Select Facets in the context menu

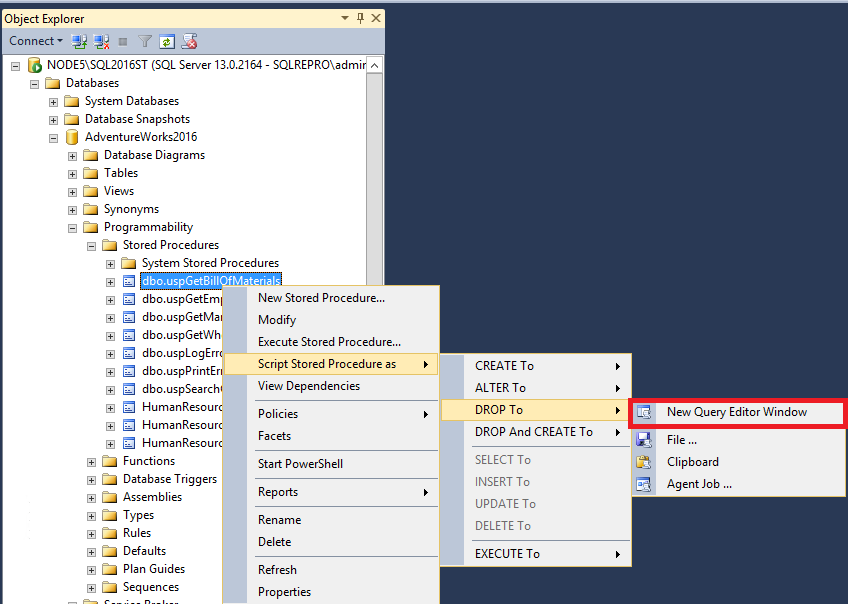point(330,436)
